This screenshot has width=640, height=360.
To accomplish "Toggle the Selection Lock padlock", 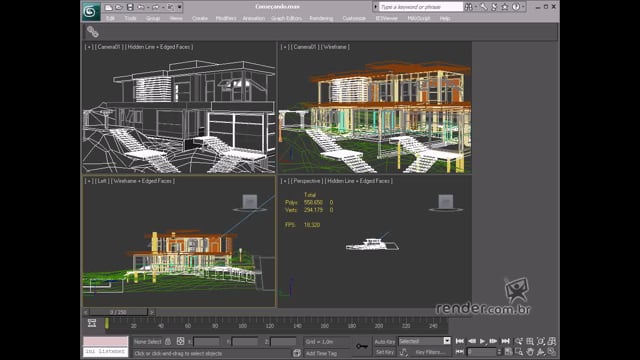I will pos(168,341).
